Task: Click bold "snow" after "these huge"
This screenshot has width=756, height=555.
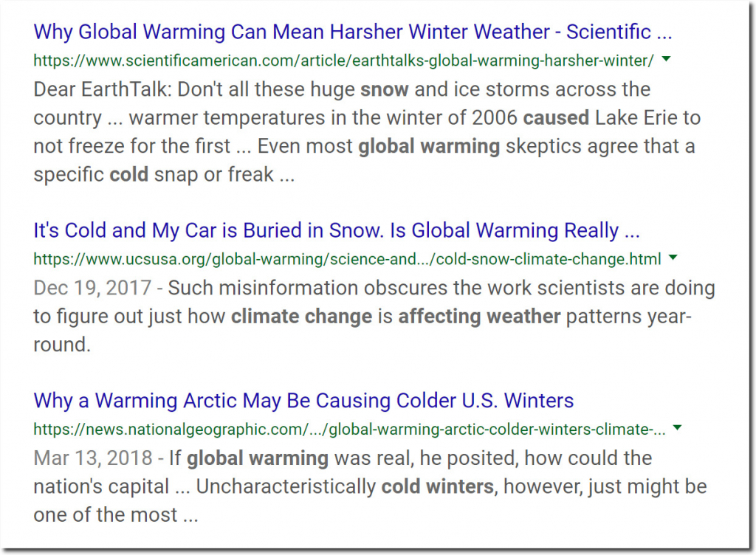Action: (x=385, y=89)
